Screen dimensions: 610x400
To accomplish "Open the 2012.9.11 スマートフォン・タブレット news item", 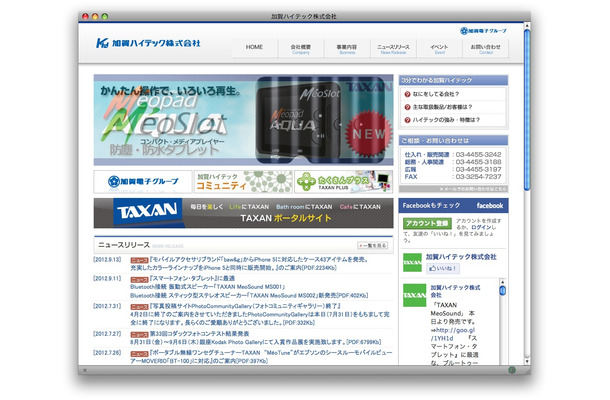I will click(249, 287).
